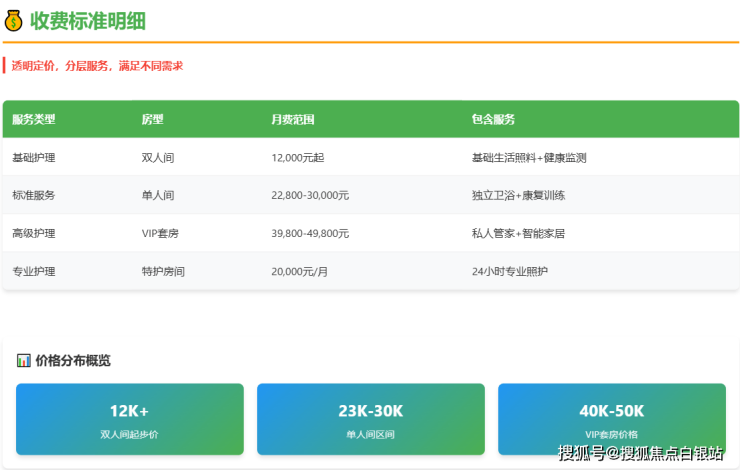Click the 私人管家+智能家居 service cell

[518, 233]
